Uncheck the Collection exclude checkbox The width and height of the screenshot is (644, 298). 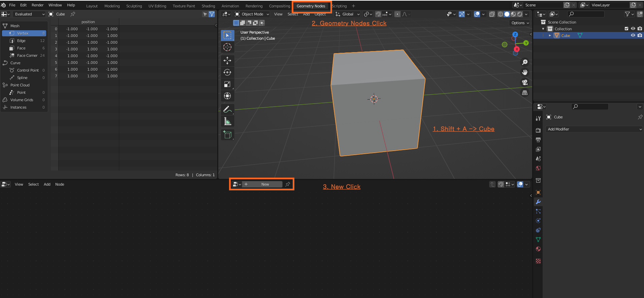pos(626,29)
